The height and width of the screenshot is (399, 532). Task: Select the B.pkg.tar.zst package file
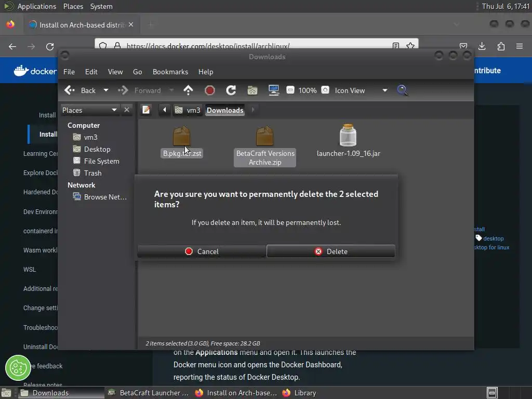[182, 141]
